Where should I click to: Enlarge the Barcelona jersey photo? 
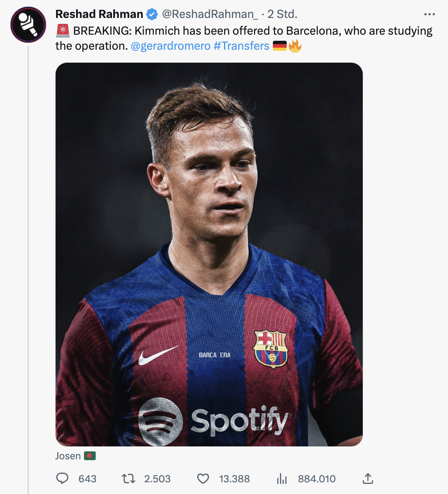209,254
